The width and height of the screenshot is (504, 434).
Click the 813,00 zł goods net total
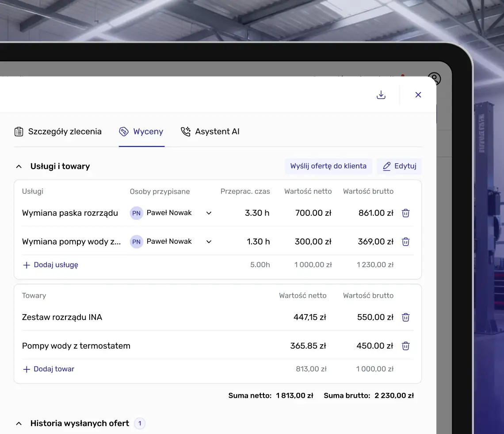click(x=311, y=369)
